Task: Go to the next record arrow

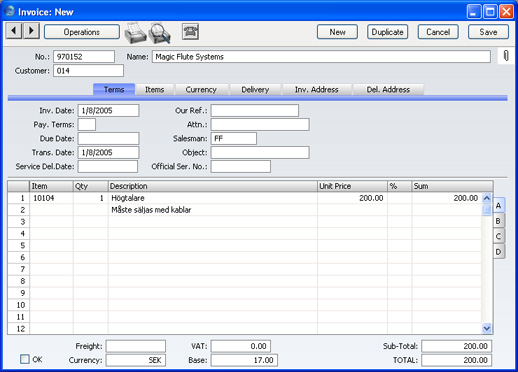Action: point(31,31)
